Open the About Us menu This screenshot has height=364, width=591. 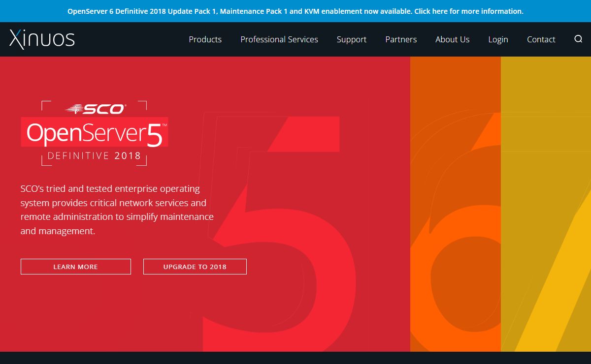[x=453, y=39]
